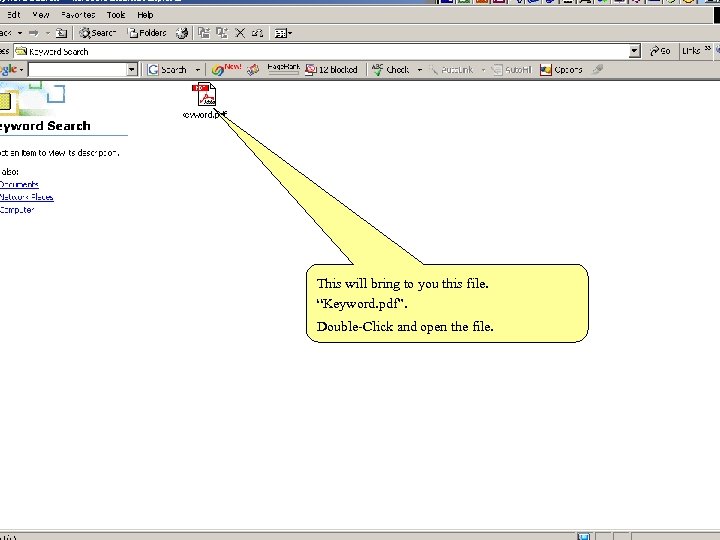The height and width of the screenshot is (540, 720).
Task: Expand the Forward history dropdown arrow
Action: pyautogui.click(x=48, y=33)
